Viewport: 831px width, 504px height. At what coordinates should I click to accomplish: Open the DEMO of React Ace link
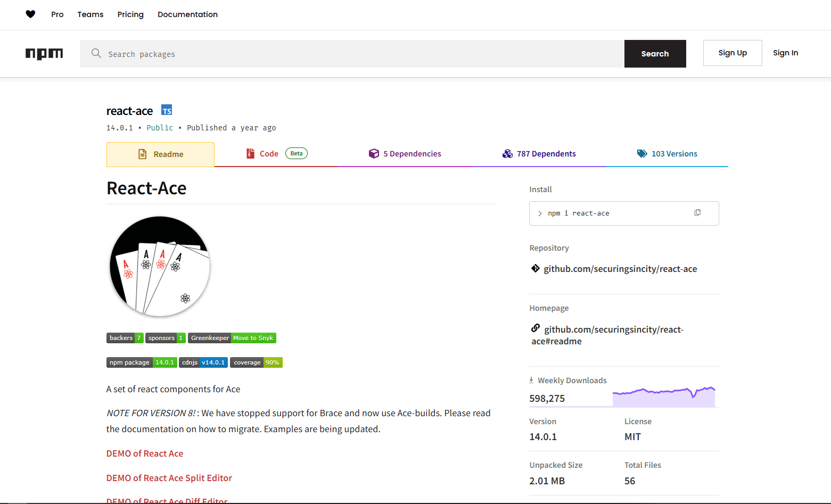[x=144, y=453]
